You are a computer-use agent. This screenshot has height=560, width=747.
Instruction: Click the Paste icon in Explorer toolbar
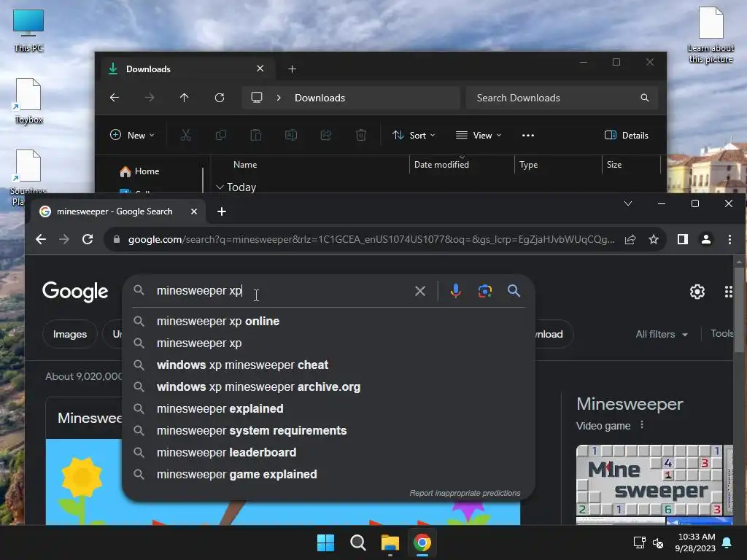click(x=256, y=135)
